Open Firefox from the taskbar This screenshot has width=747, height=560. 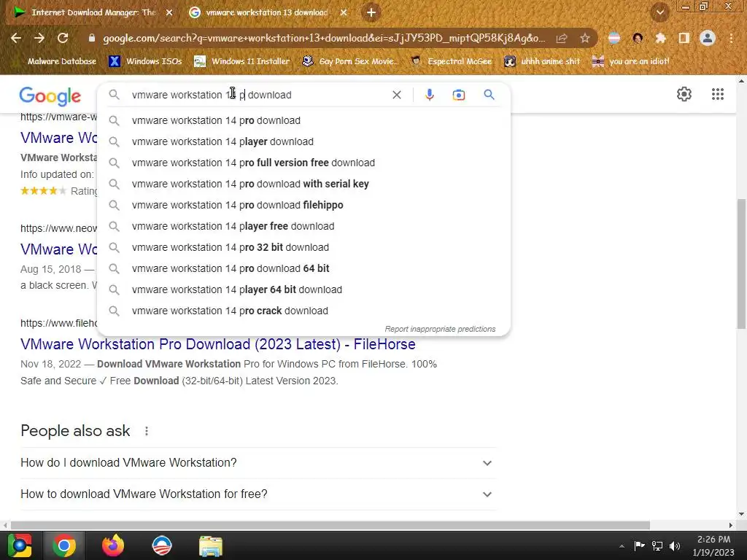pyautogui.click(x=113, y=545)
